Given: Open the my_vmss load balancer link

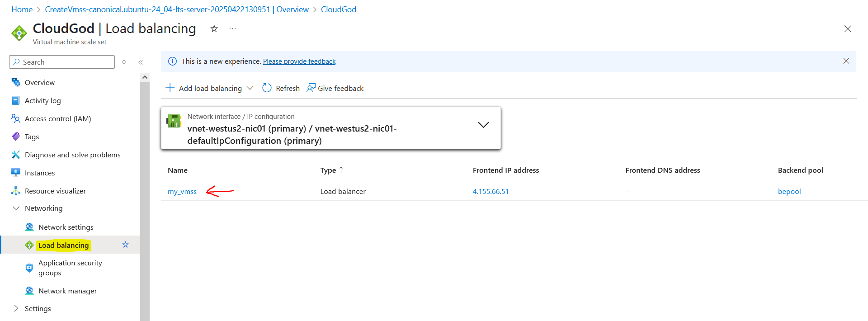Looking at the screenshot, I should 182,191.
